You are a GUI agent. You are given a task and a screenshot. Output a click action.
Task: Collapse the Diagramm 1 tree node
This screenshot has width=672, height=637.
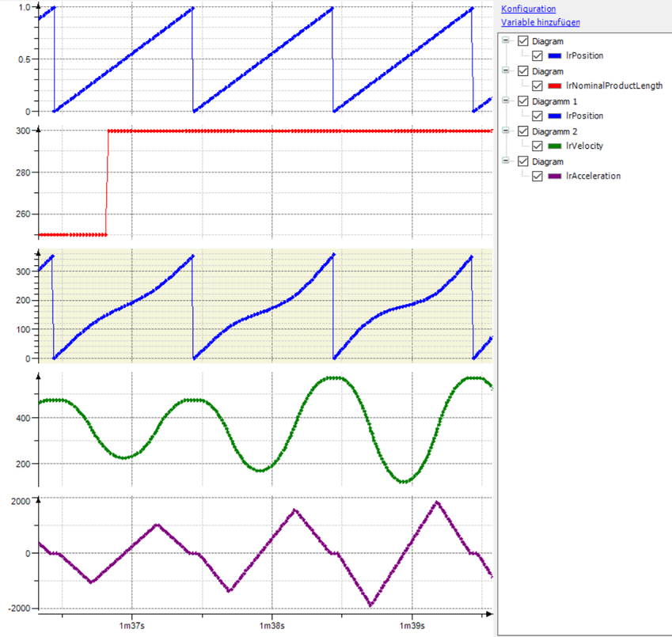[x=507, y=101]
